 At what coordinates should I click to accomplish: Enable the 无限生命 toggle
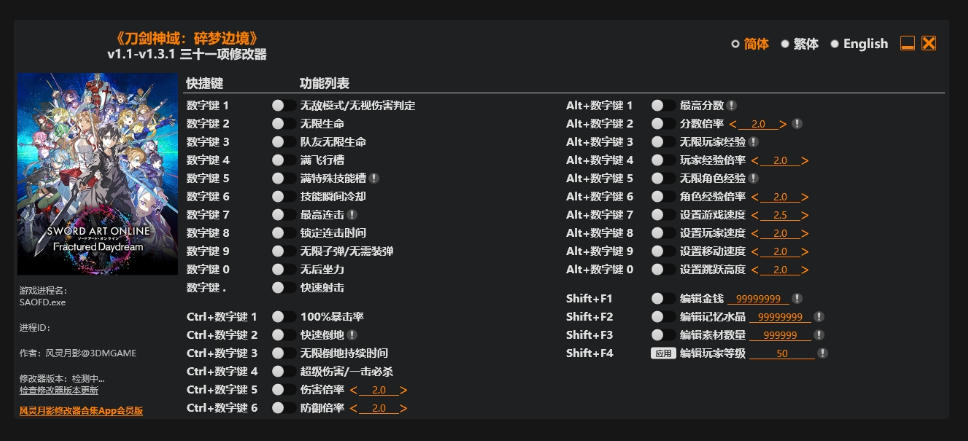tap(283, 124)
